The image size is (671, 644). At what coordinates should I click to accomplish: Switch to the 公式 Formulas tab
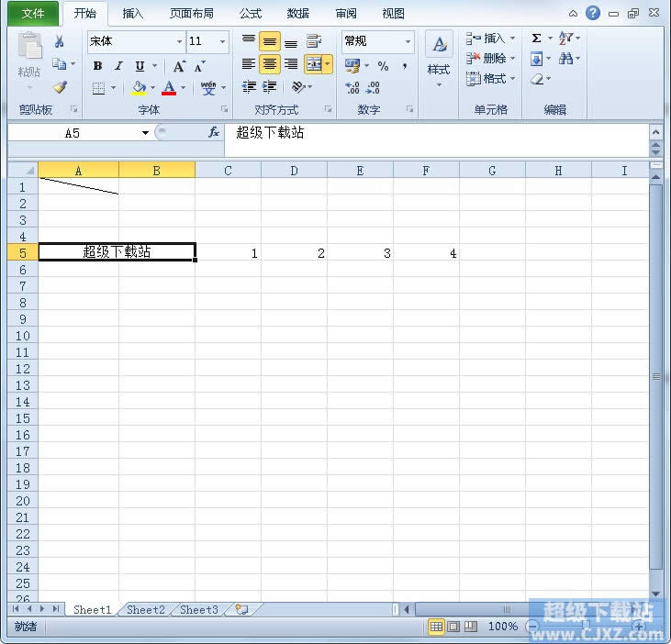pos(251,14)
